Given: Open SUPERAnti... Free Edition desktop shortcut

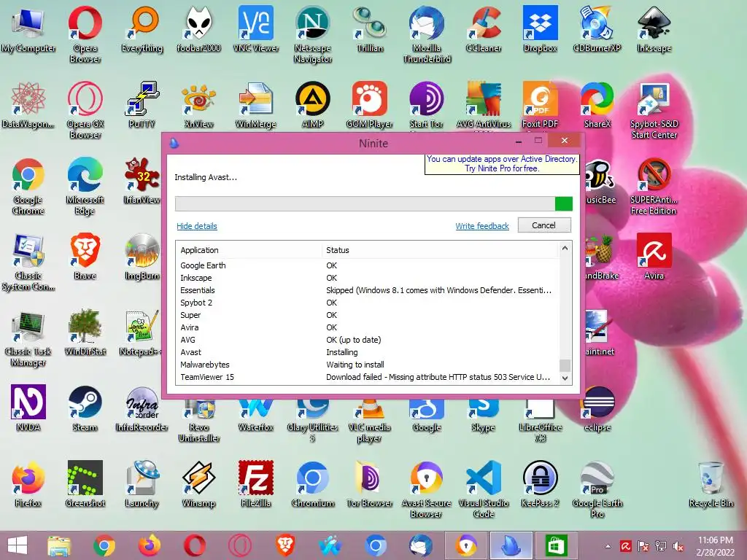Looking at the screenshot, I should tap(654, 186).
